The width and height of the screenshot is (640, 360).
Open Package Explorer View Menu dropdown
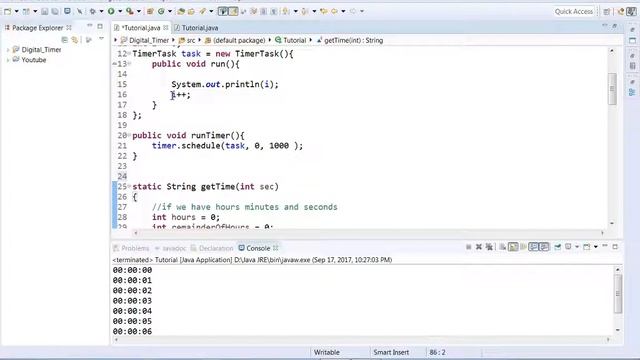[x=101, y=39]
